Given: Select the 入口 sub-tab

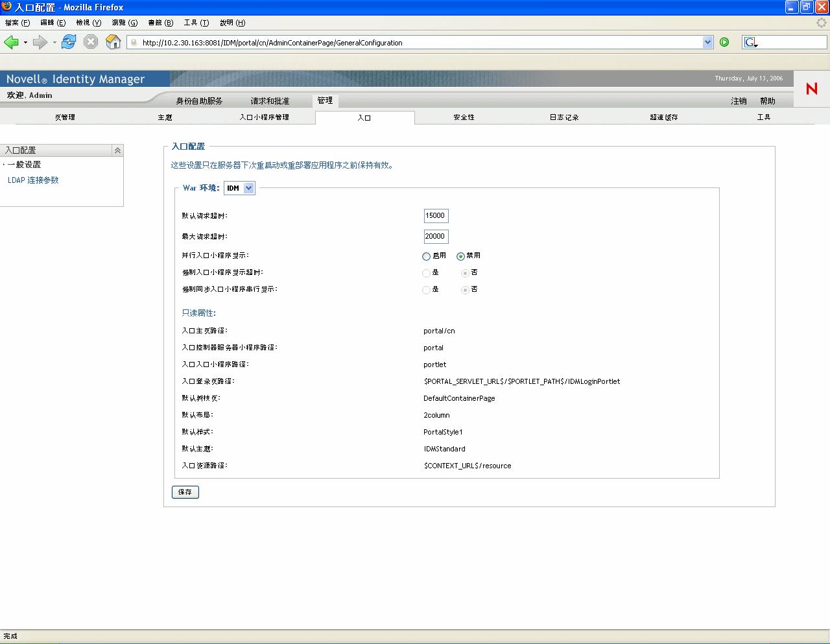Looking at the screenshot, I should 364,118.
